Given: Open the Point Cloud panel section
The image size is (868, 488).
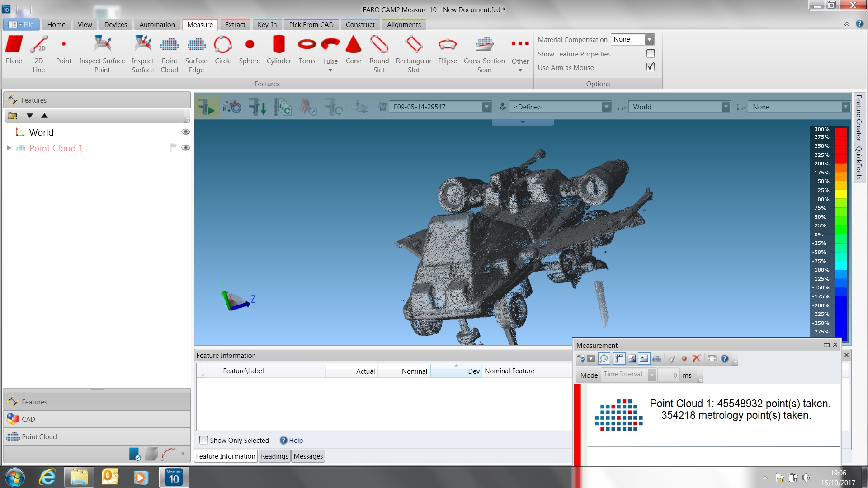Looking at the screenshot, I should point(97,436).
